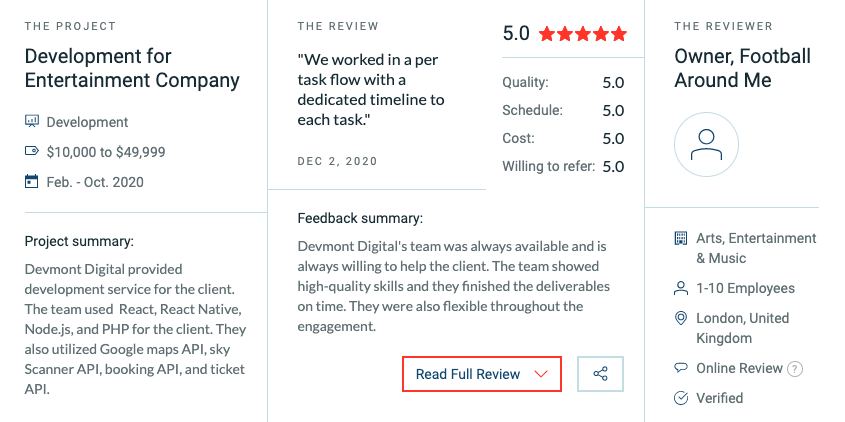The width and height of the screenshot is (845, 422).
Task: Click the five red stars rating
Action: pos(583,34)
